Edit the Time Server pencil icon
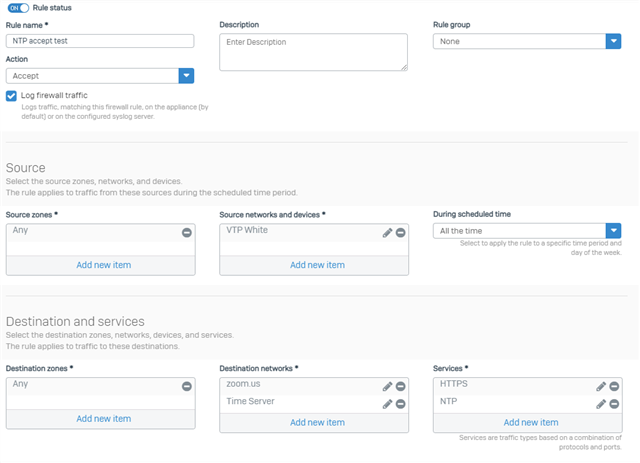640x463 pixels. click(x=387, y=404)
